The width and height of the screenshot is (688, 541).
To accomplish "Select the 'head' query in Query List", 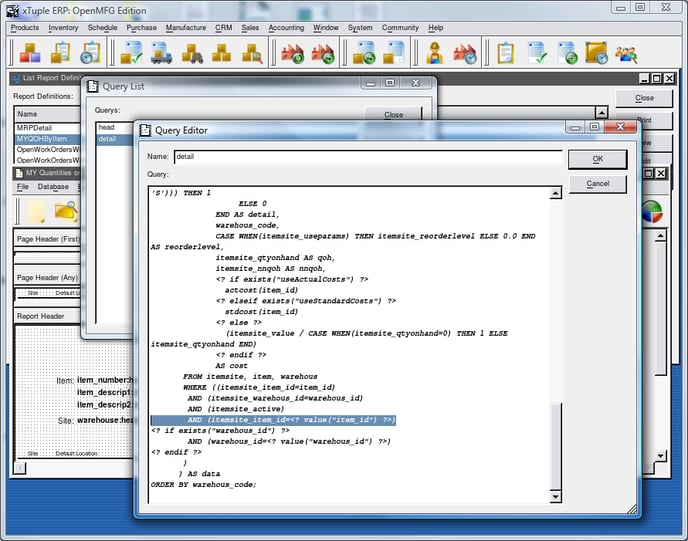I will (x=106, y=128).
